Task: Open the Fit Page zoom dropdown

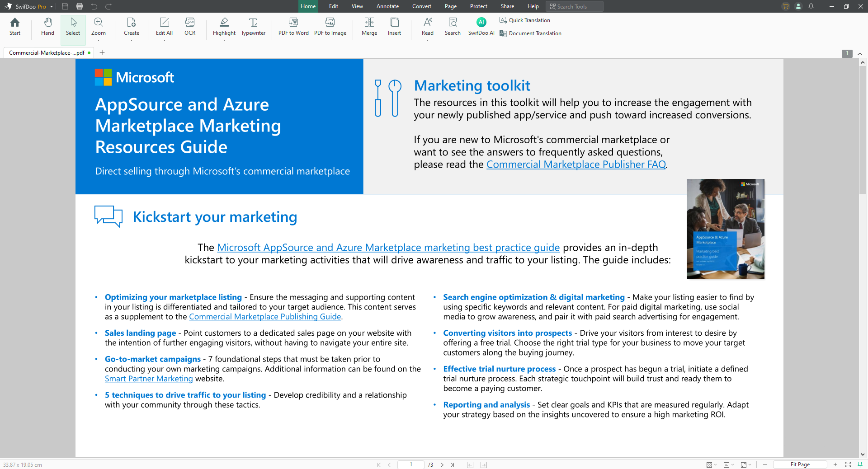Action: pos(800,464)
